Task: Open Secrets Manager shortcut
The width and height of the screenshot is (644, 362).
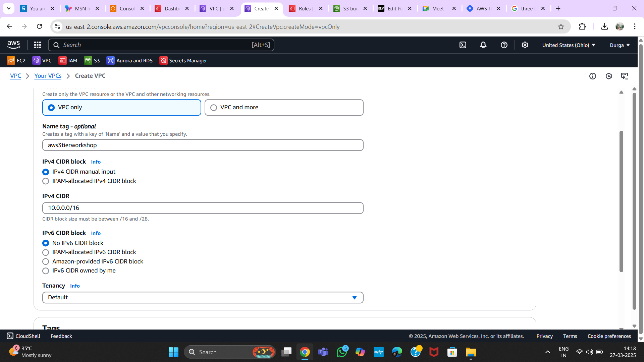Action: (x=183, y=61)
